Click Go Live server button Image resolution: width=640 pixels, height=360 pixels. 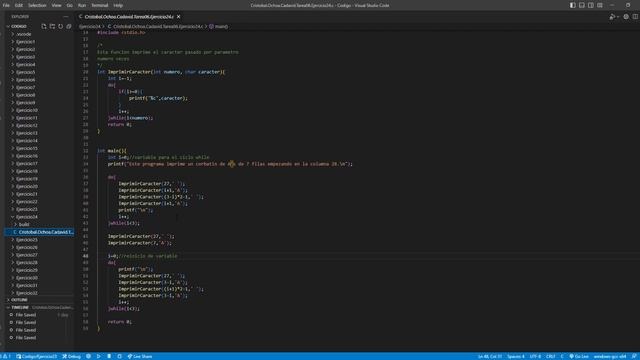579,356
